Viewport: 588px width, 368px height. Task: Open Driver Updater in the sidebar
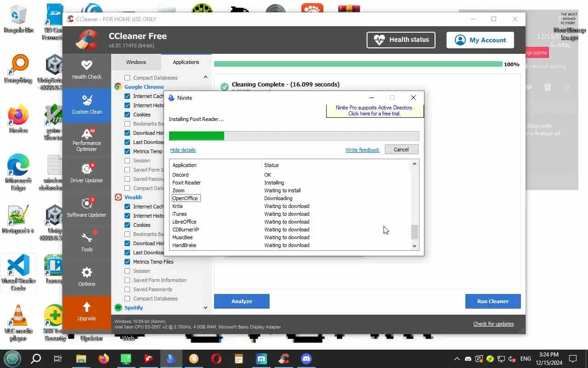point(86,174)
